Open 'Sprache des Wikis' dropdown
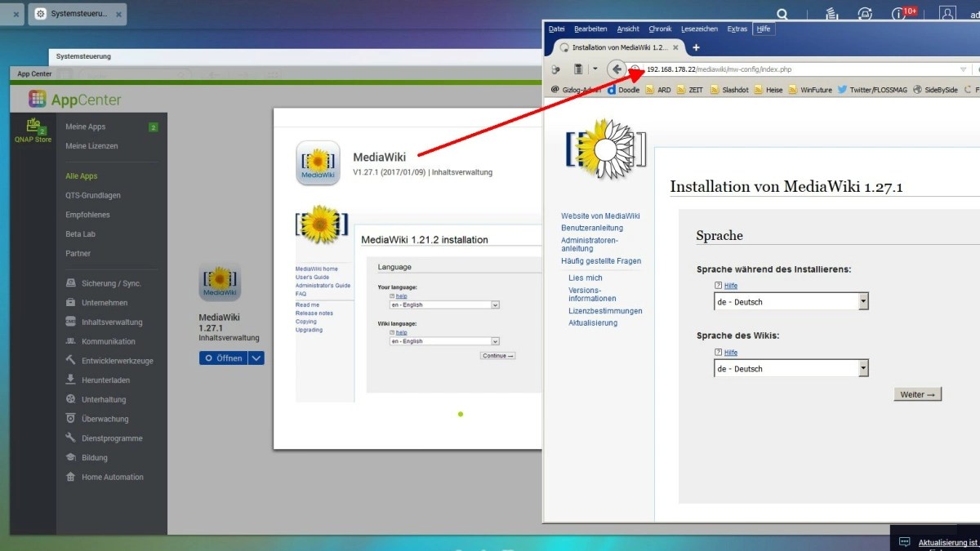The height and width of the screenshot is (551, 980). coord(791,369)
